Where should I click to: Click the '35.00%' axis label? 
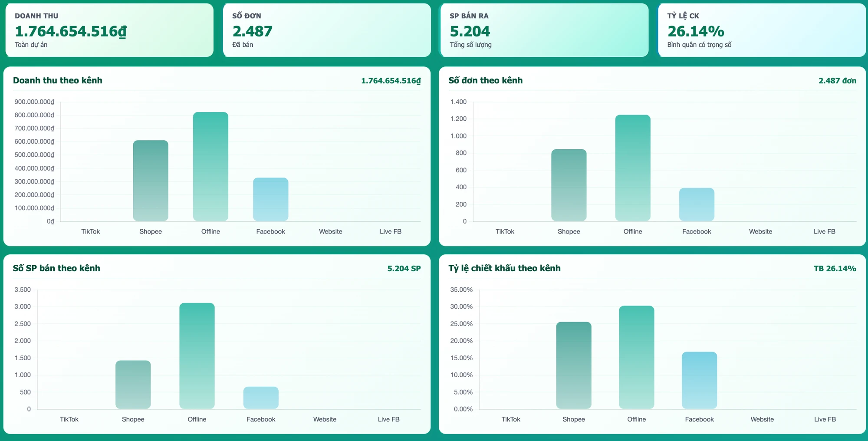461,290
